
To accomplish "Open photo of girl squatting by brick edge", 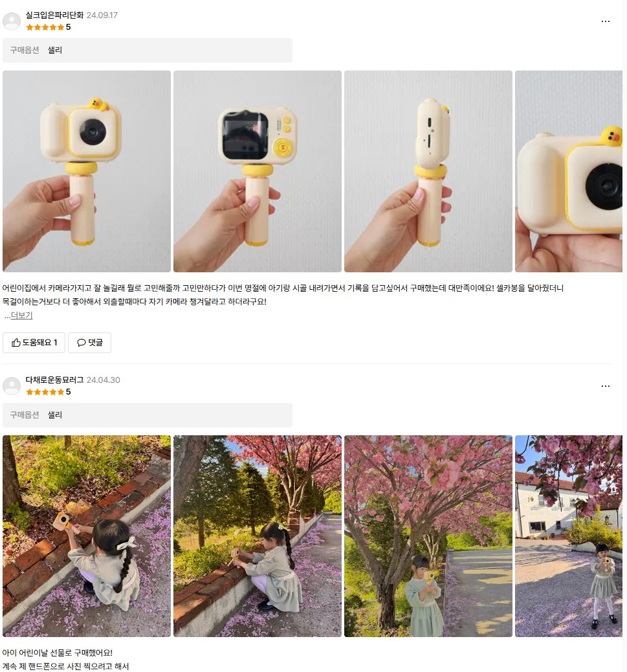I will 258,536.
